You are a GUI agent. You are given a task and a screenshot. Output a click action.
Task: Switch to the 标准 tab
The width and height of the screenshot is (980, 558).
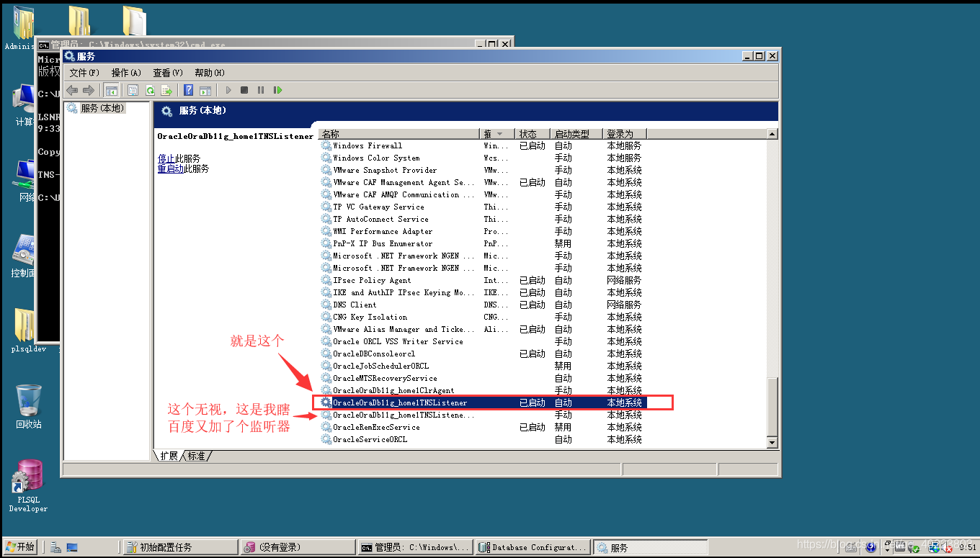click(196, 456)
